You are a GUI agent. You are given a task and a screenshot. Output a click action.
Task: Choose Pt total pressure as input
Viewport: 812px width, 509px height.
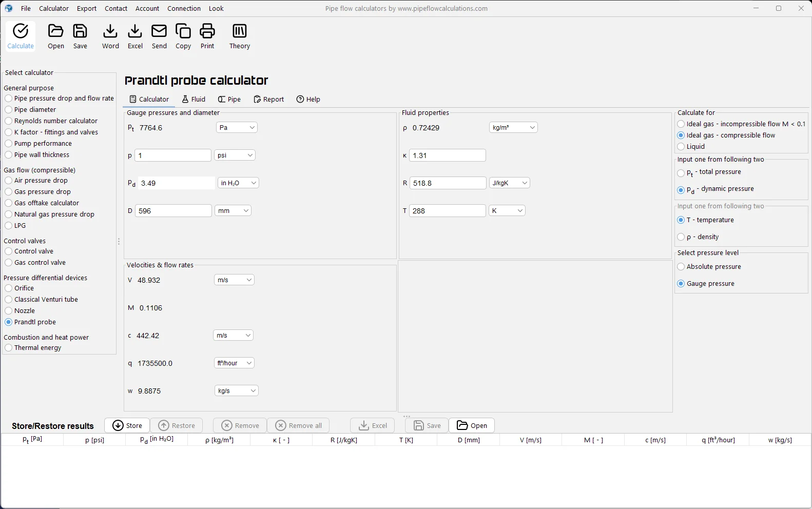pyautogui.click(x=709, y=173)
